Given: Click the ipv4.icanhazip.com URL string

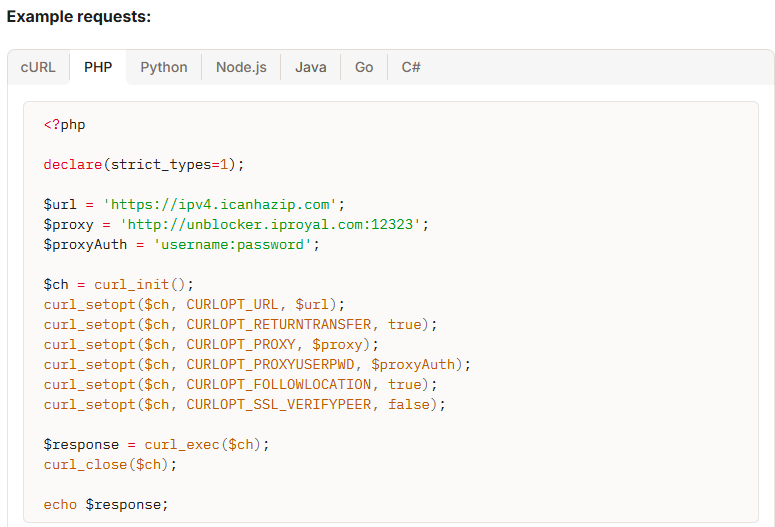Looking at the screenshot, I should point(224,204).
